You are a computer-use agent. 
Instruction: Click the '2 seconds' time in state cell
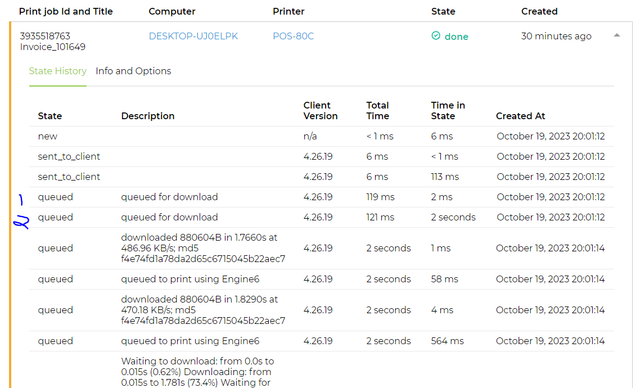pyautogui.click(x=453, y=217)
